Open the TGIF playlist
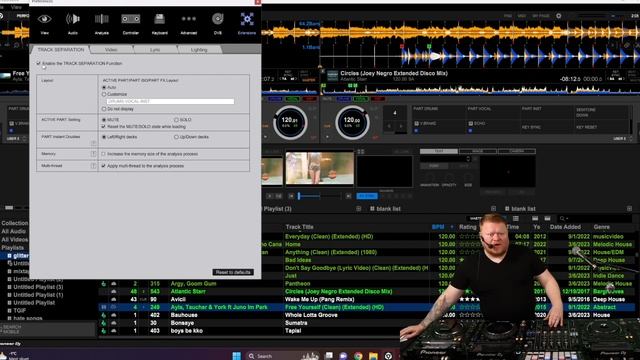The width and height of the screenshot is (640, 360). 20,311
